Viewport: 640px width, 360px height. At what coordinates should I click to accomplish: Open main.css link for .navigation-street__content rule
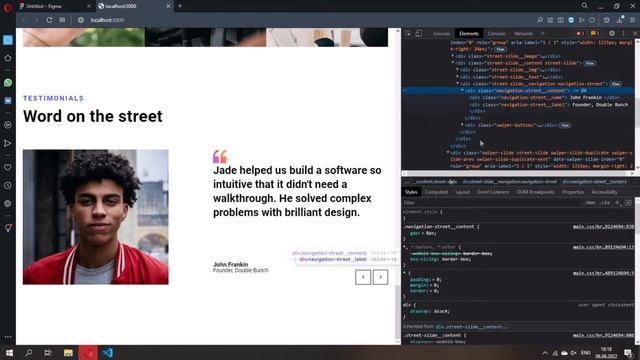(603, 227)
